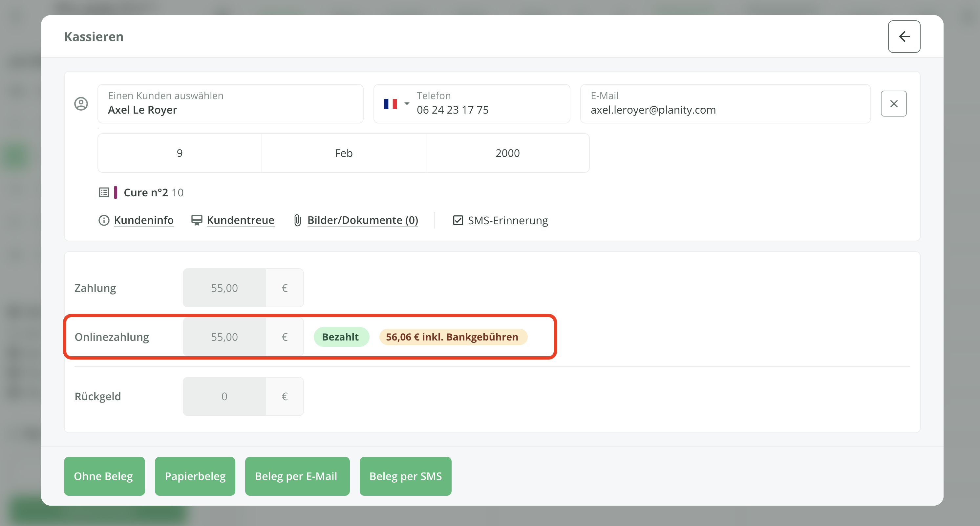Screen dimensions: 980x526
Task: Click the French flag icon
Action: tap(390, 103)
